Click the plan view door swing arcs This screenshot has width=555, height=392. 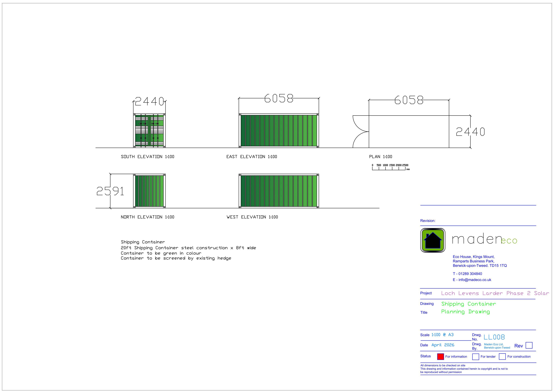pos(361,132)
